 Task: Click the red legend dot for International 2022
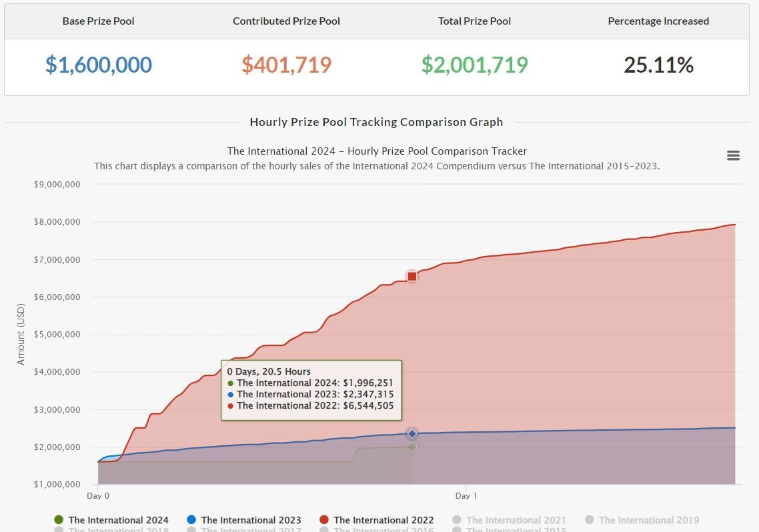[x=324, y=520]
